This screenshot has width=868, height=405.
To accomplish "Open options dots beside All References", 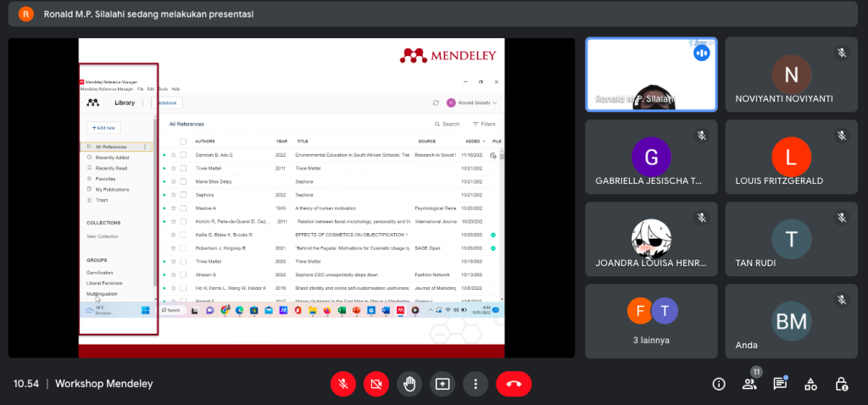I will [x=145, y=147].
